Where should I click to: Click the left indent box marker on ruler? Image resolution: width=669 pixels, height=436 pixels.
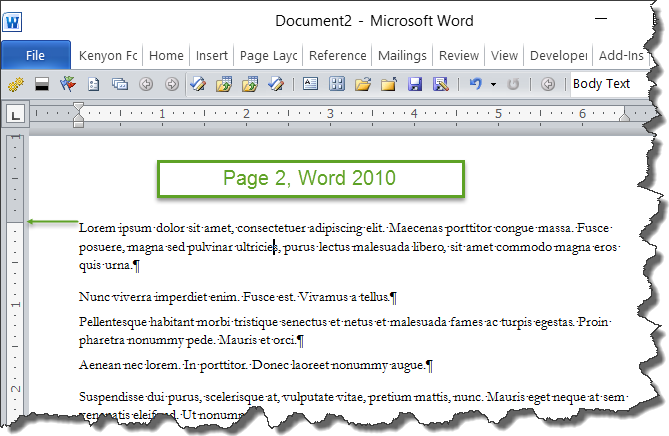[x=78, y=124]
